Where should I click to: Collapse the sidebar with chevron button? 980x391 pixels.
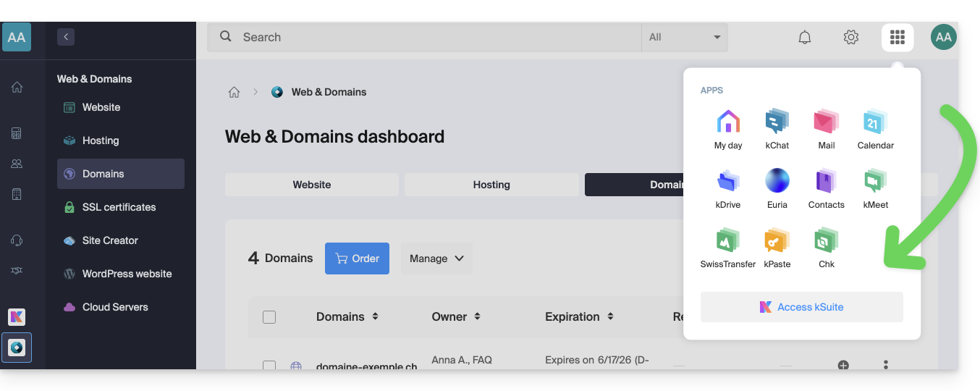66,37
